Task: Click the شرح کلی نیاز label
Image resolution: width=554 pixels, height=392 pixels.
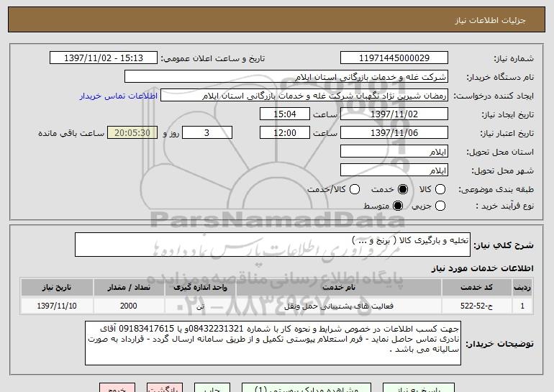Action: (x=504, y=245)
